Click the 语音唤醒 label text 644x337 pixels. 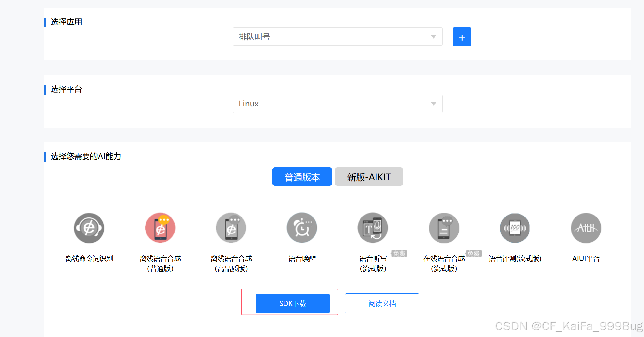click(x=302, y=259)
